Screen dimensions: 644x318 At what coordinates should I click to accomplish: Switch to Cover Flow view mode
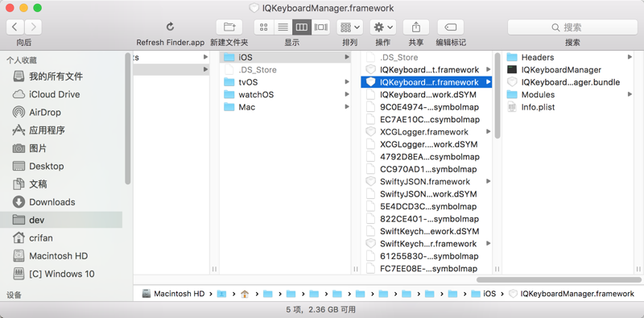(320, 27)
